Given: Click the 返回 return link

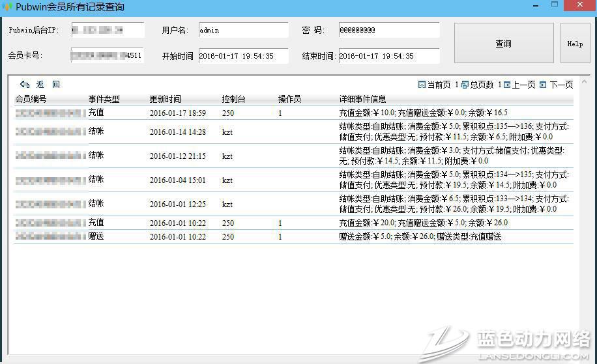Looking at the screenshot, I should pyautogui.click(x=48, y=85).
